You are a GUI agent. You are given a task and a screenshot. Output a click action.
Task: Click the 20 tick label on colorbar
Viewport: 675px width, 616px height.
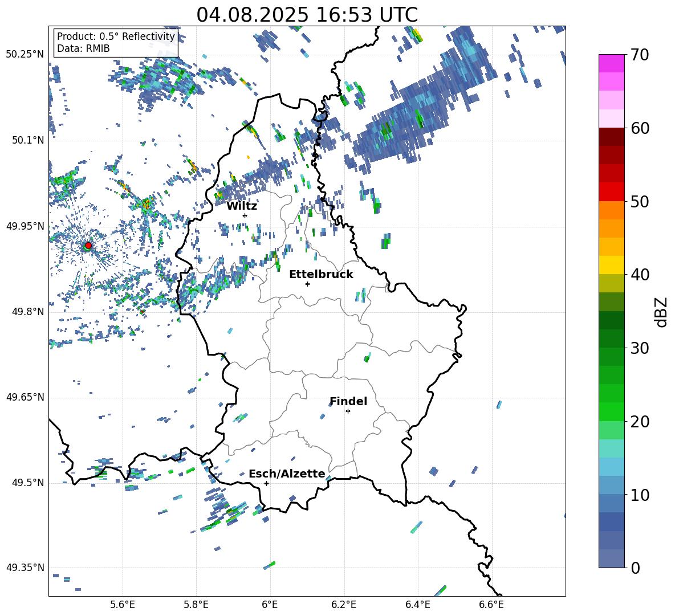tap(640, 422)
